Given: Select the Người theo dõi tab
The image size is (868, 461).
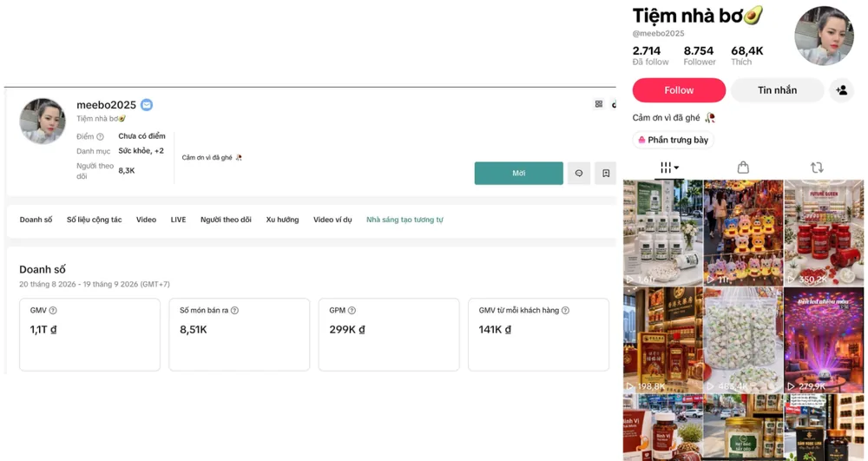Looking at the screenshot, I should (226, 220).
